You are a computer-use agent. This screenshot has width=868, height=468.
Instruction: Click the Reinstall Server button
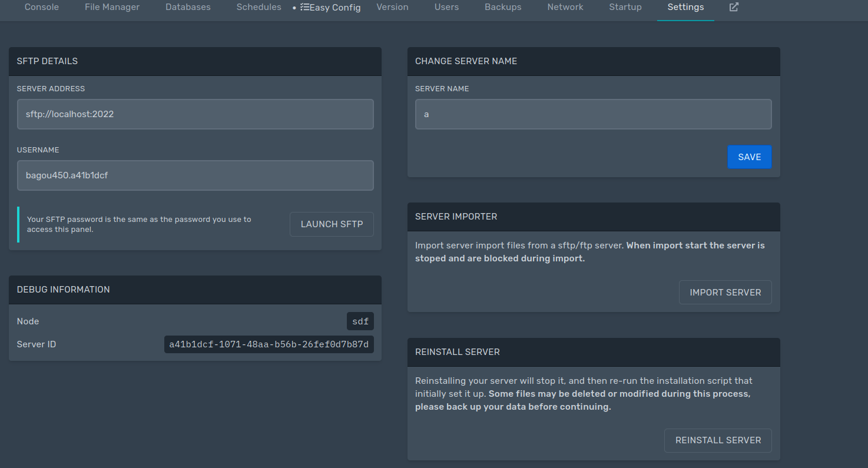point(718,440)
